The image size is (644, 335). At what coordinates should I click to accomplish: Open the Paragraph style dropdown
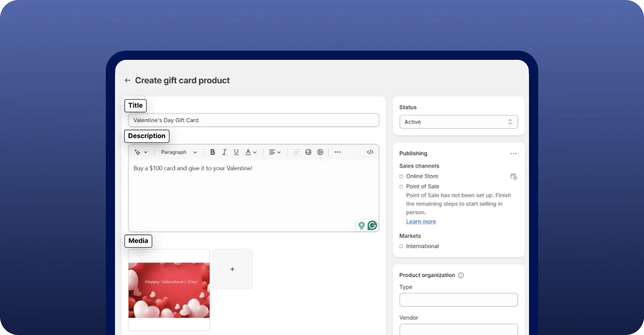[178, 152]
